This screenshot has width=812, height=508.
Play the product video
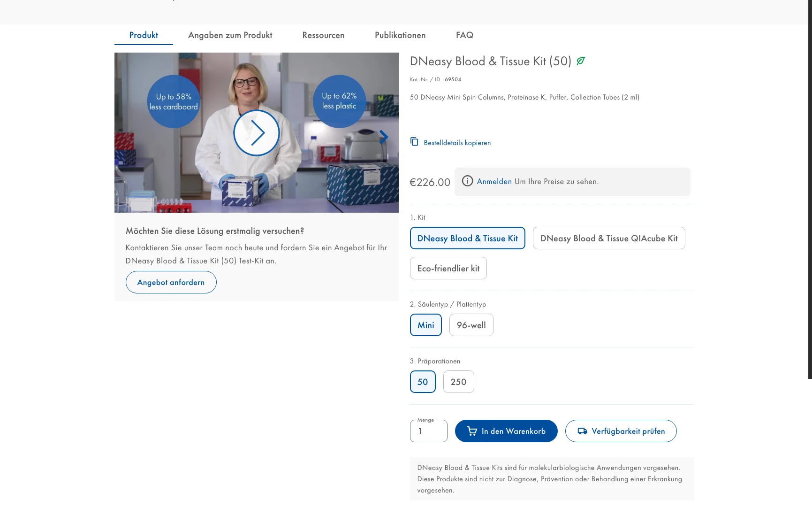tap(256, 133)
